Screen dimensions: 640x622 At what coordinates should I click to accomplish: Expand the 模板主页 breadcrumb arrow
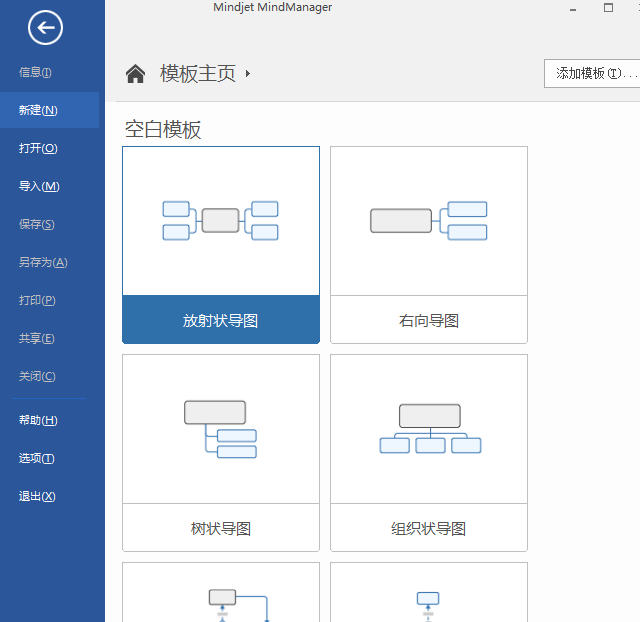pos(248,74)
